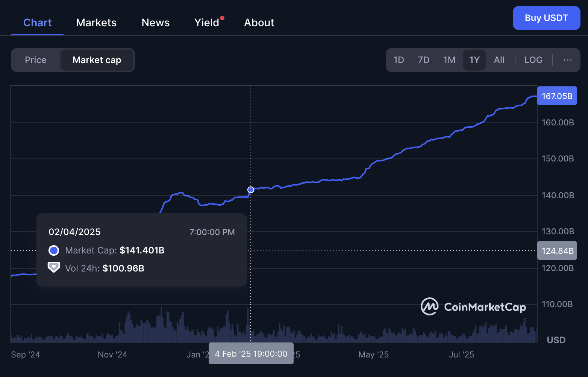Screen dimensions: 588x377
Task: Set chart range to 1M
Action: click(x=449, y=60)
